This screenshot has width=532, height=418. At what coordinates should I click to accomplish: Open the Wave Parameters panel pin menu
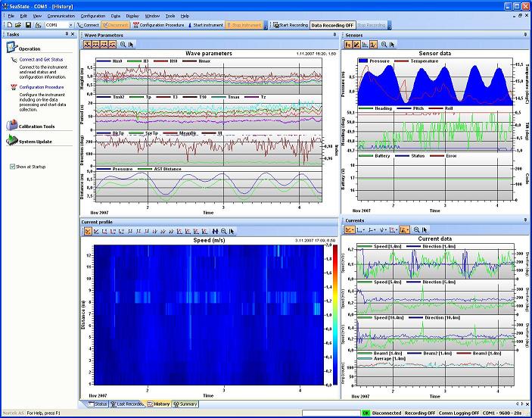[335, 35]
